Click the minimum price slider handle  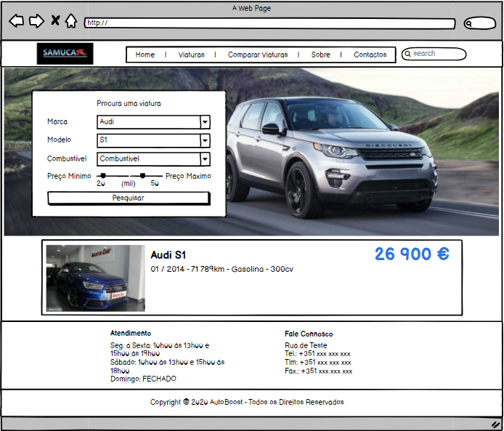103,175
